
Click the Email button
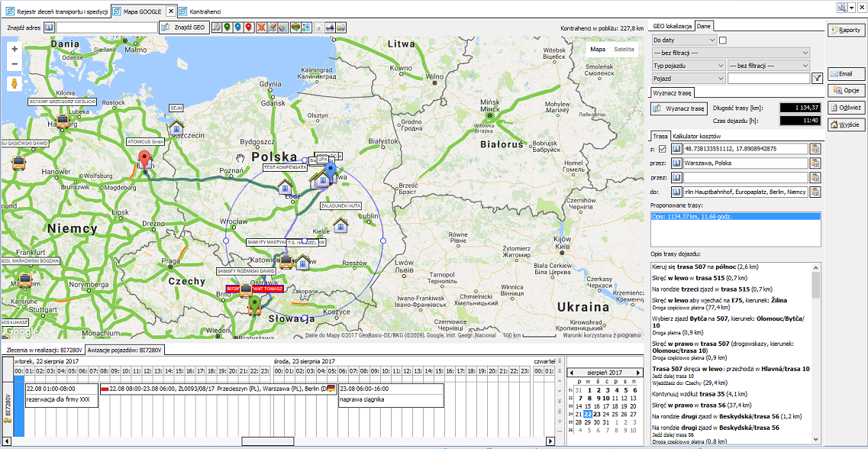[845, 73]
